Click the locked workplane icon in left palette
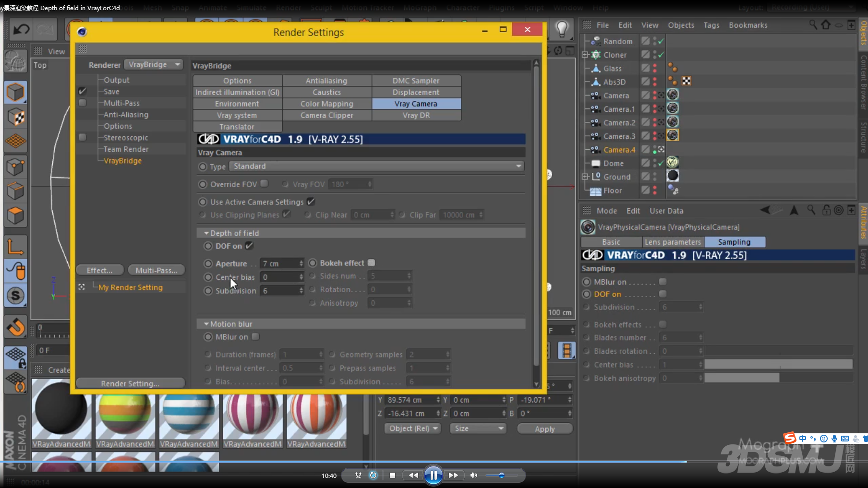This screenshot has height=488, width=868. (15, 357)
